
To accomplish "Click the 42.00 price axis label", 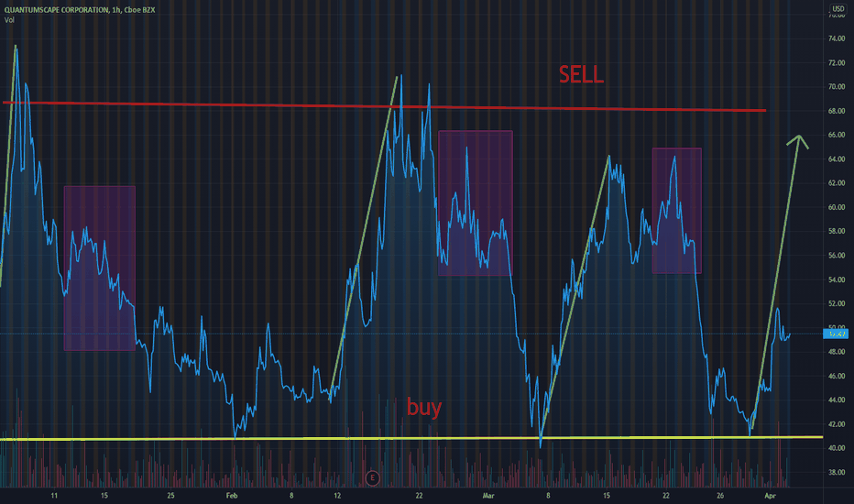I will tap(837, 424).
